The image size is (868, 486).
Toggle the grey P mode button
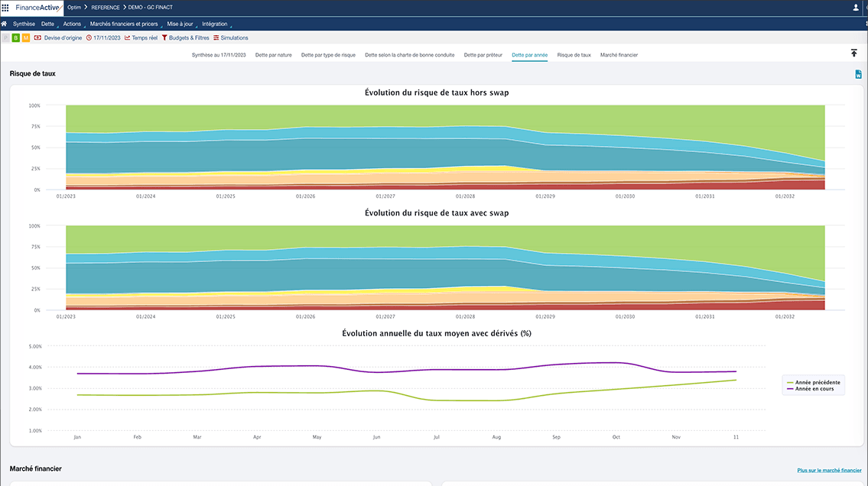(6, 37)
